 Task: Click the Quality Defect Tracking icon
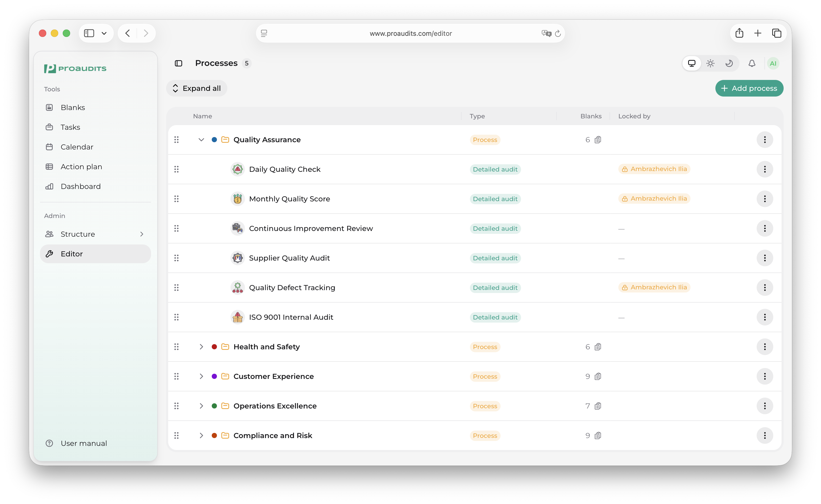coord(238,288)
